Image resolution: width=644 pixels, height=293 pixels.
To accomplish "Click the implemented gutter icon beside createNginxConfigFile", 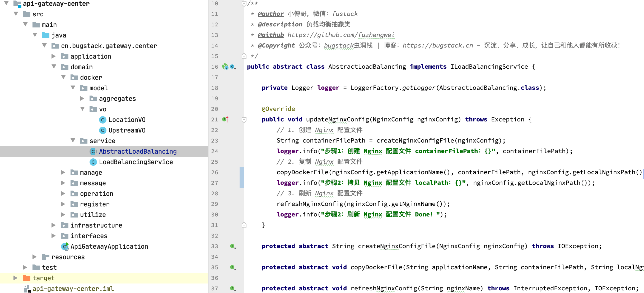I will [233, 246].
